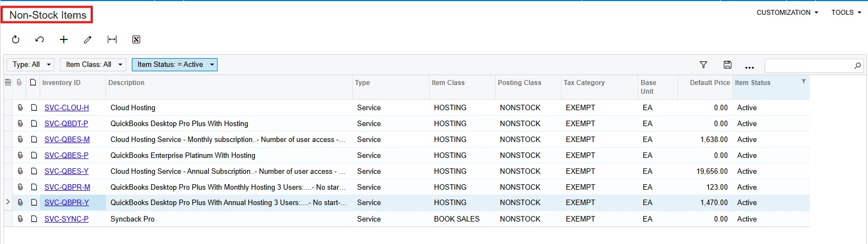Open the Item Class: All dropdown
Image resolution: width=868 pixels, height=244 pixels.
(x=93, y=65)
